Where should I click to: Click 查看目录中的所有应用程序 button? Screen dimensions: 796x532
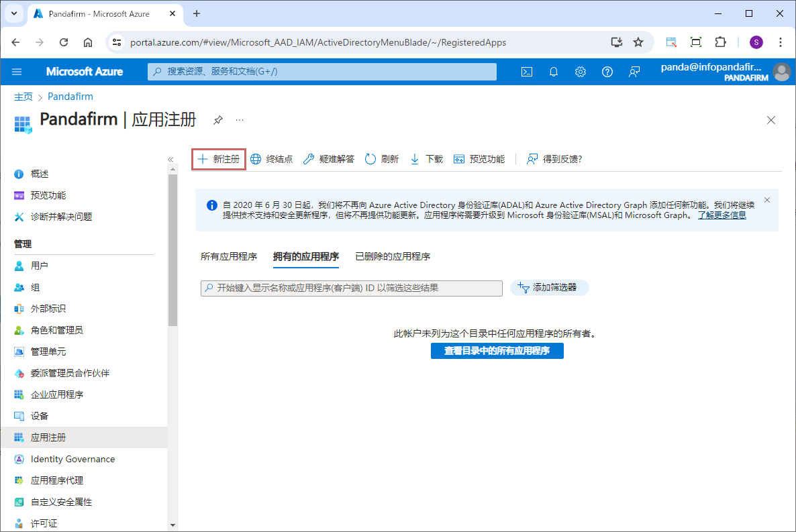click(x=497, y=351)
